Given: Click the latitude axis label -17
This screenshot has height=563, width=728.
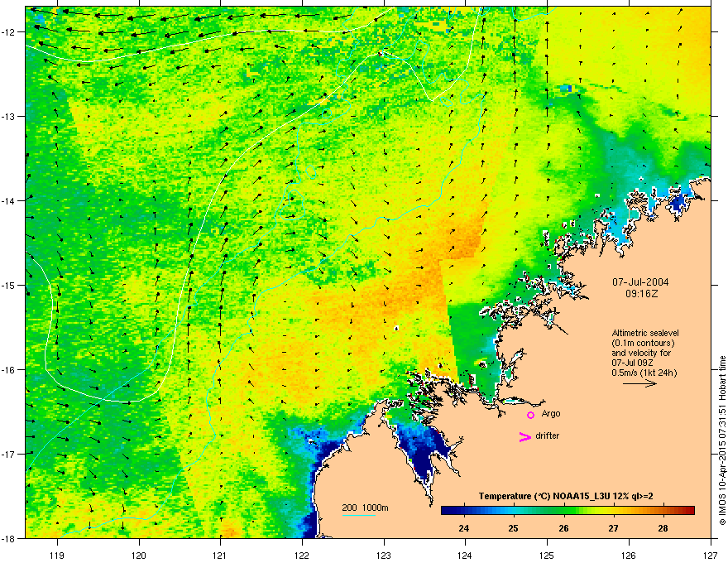Looking at the screenshot, I should click(9, 454).
